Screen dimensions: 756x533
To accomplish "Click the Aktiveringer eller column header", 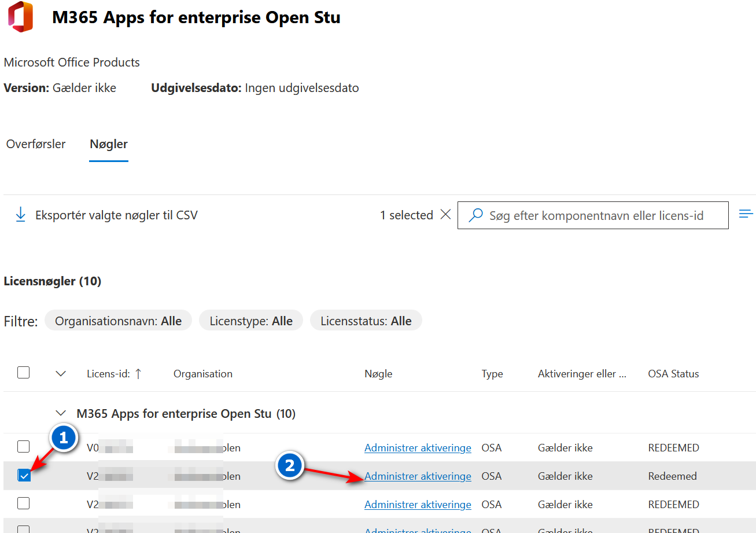I will [582, 374].
